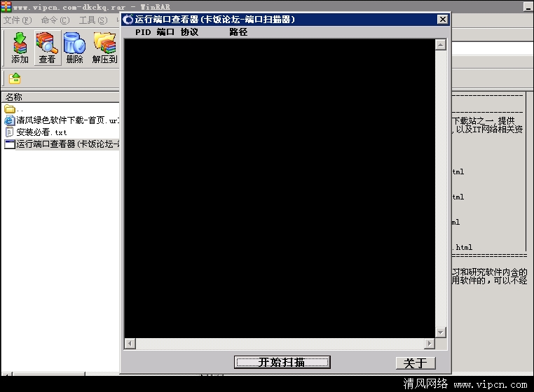Click the horizontal scrollbar left arrow
Screen dimensions: 534x392
click(130, 344)
